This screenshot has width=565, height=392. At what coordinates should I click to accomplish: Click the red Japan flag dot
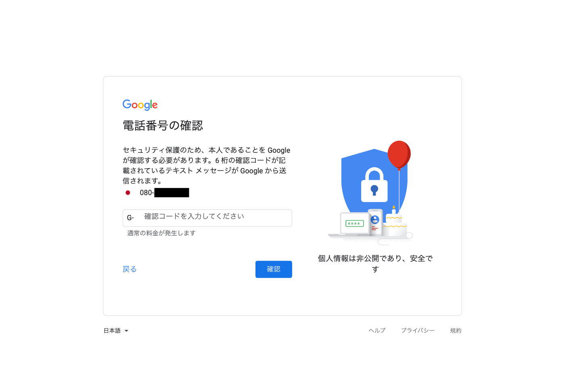(128, 193)
